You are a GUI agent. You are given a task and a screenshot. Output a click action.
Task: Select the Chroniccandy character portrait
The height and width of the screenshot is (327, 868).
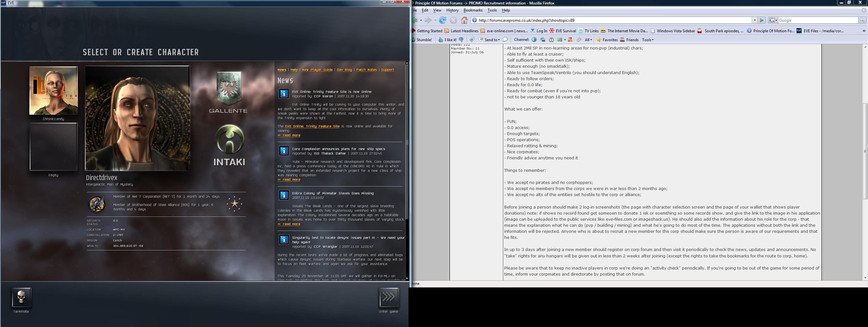54,90
